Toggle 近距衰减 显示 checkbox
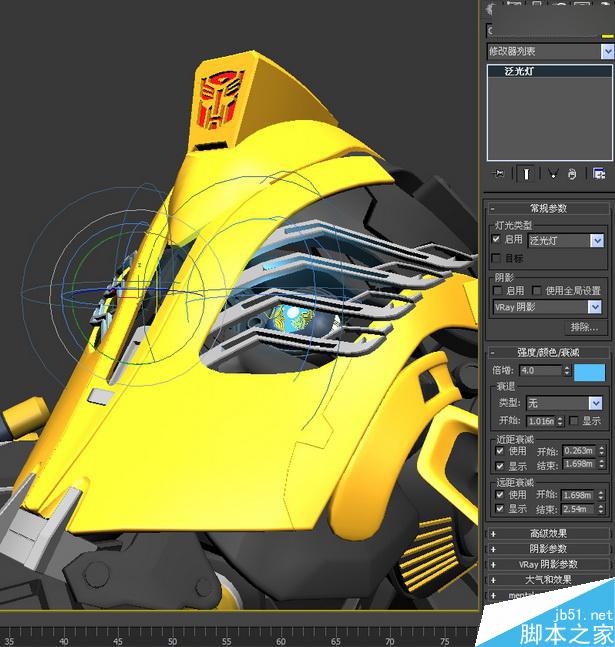This screenshot has width=615, height=647. click(x=499, y=466)
